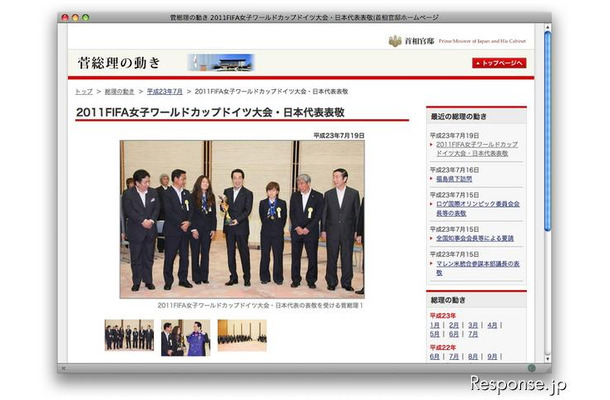
Task: Open 平成22年 8月 archive link
Action: (473, 356)
